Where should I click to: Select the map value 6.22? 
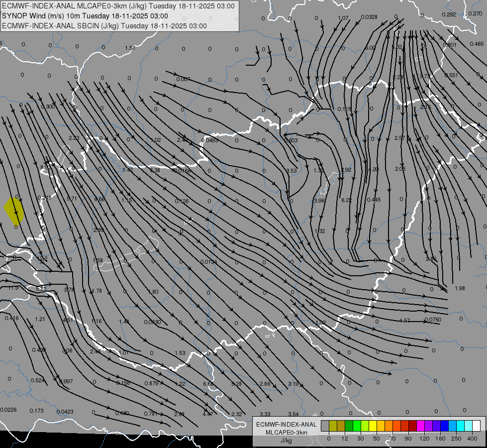tap(346, 200)
